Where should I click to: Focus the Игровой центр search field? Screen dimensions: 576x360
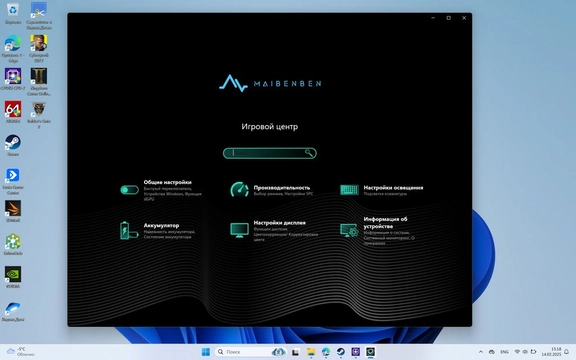pos(270,153)
